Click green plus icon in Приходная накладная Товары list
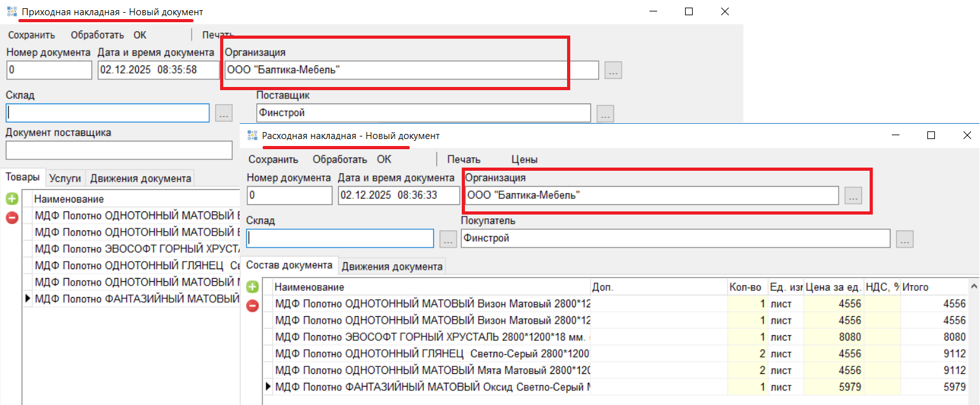The width and height of the screenshot is (980, 405). click(12, 199)
